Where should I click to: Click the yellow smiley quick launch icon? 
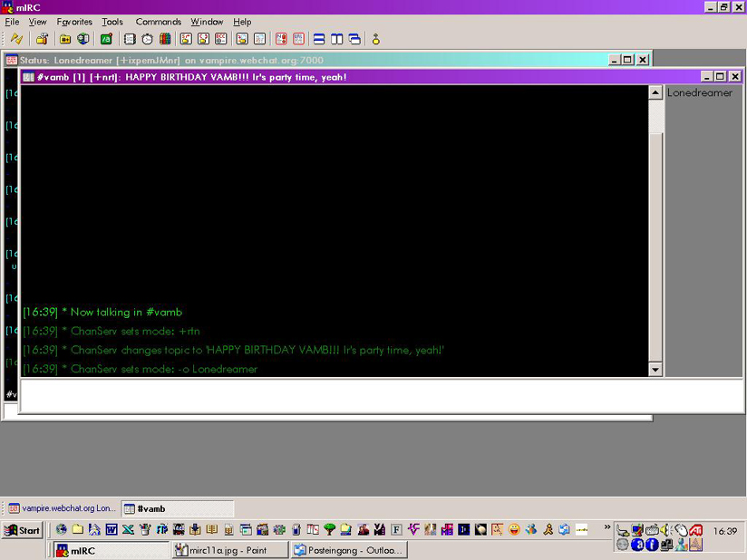(514, 529)
